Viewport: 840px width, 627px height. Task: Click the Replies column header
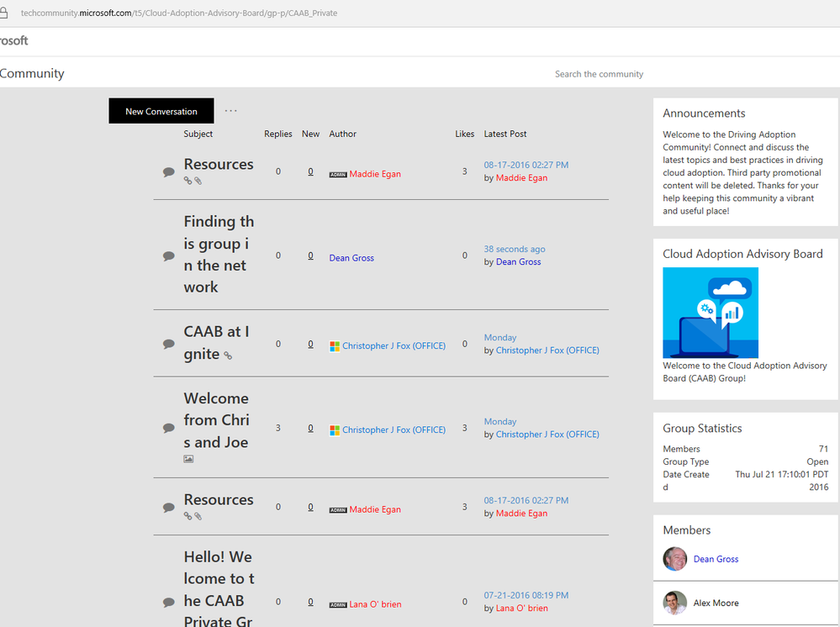pos(278,134)
